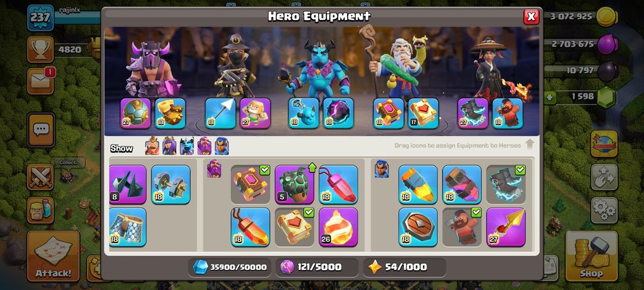
Task: Filter equipment by Archer Queen portrait
Action: (x=169, y=146)
